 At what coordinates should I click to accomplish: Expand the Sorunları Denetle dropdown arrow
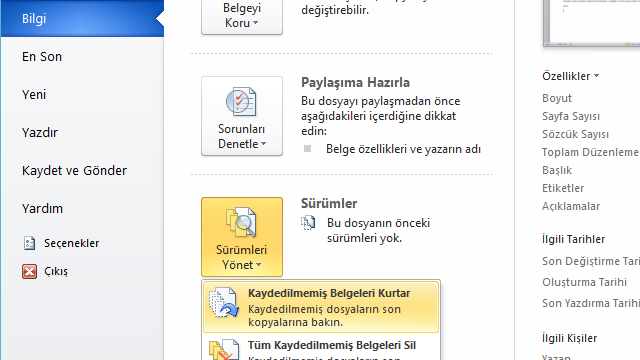pyautogui.click(x=264, y=144)
